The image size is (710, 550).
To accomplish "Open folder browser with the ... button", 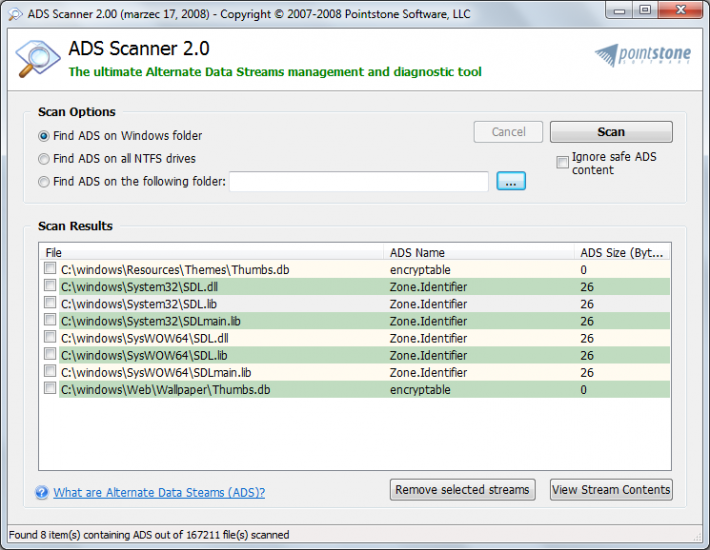I will (511, 181).
